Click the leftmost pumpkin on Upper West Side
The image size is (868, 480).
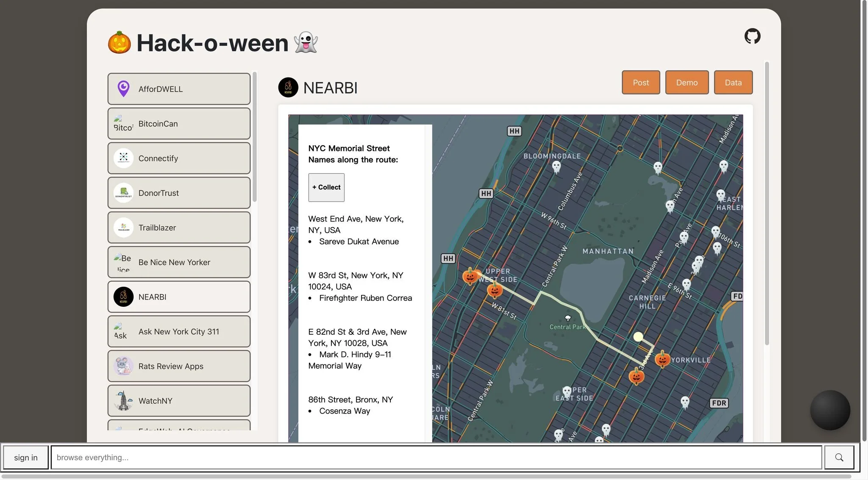pos(470,276)
